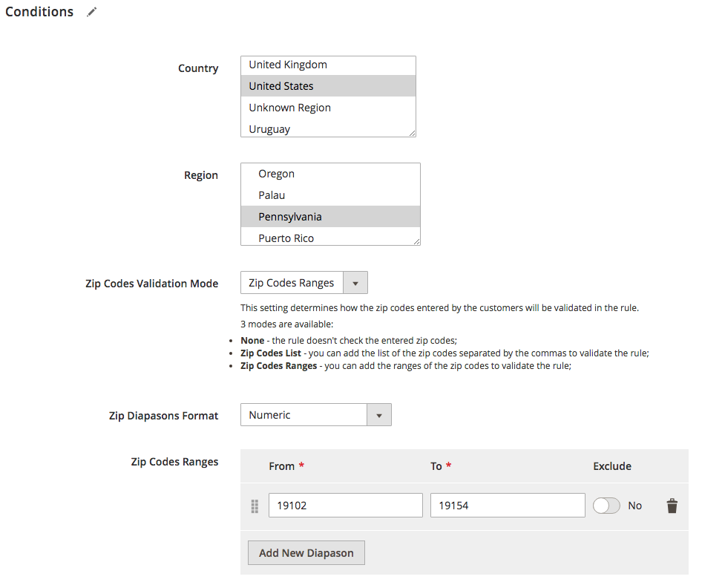Select Palau in Region list
Screen dimensions: 725x588
tap(330, 195)
